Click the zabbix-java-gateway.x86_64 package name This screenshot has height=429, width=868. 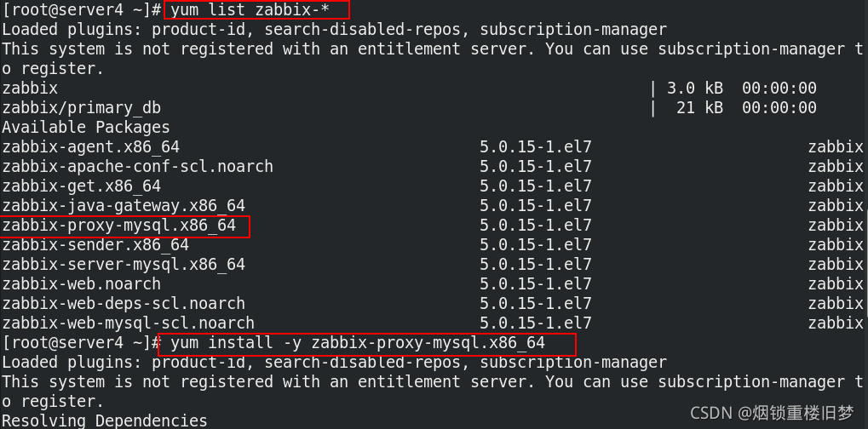[x=124, y=206]
